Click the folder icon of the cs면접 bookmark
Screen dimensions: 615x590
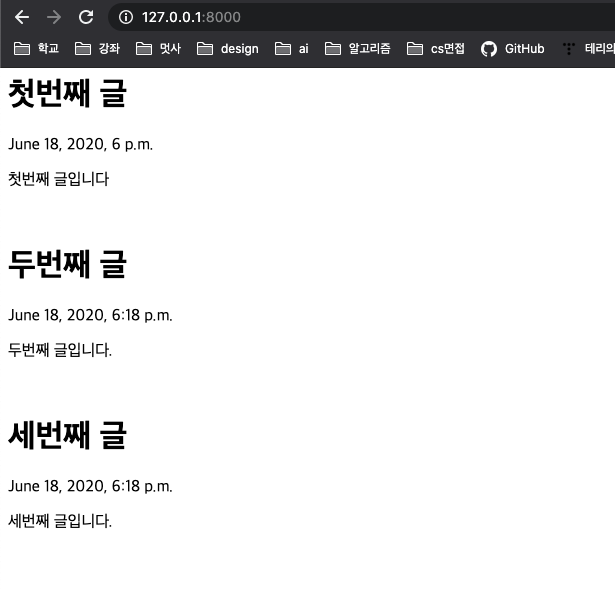point(415,49)
